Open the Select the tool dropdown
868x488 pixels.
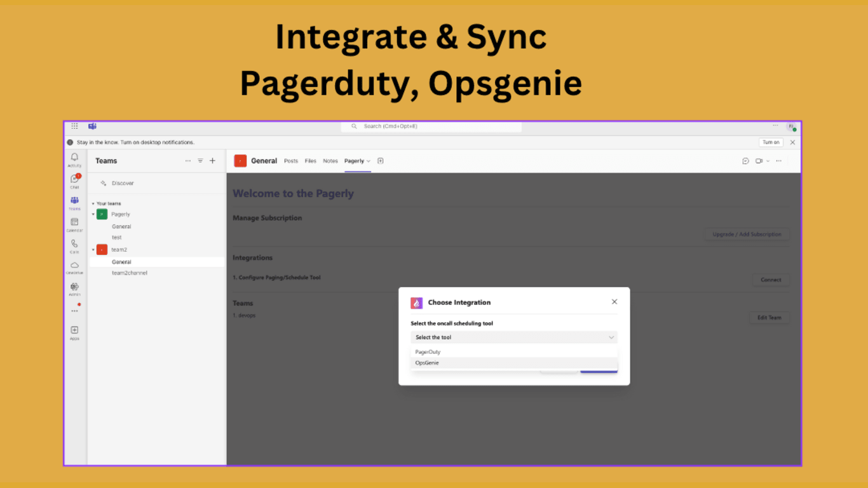(514, 337)
